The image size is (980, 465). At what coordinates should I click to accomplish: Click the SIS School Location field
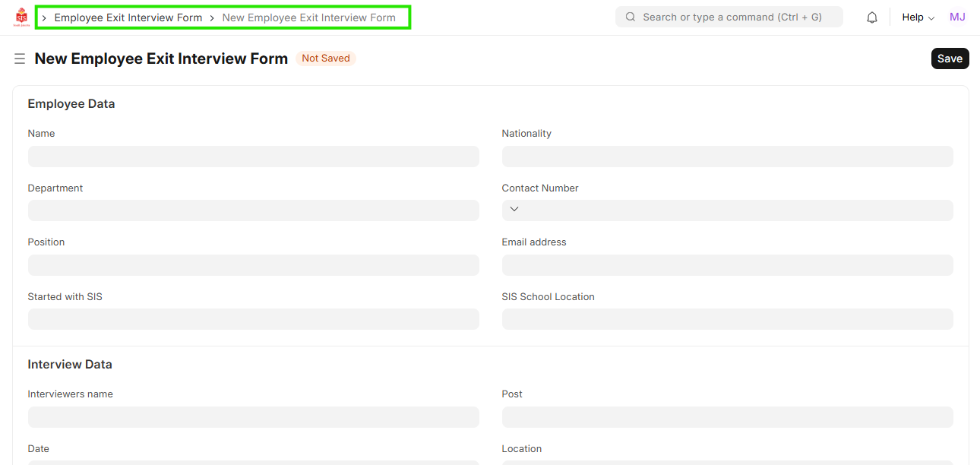point(727,319)
